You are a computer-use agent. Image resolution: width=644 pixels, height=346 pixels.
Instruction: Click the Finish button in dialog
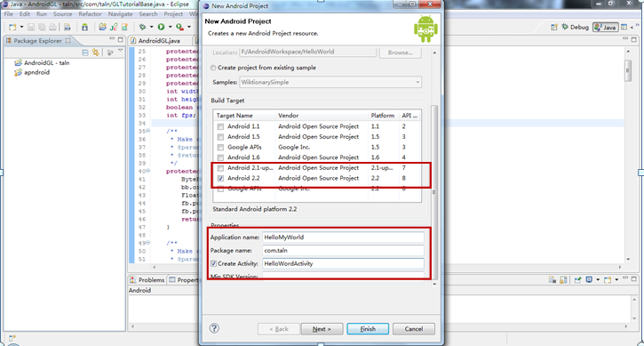[x=368, y=329]
